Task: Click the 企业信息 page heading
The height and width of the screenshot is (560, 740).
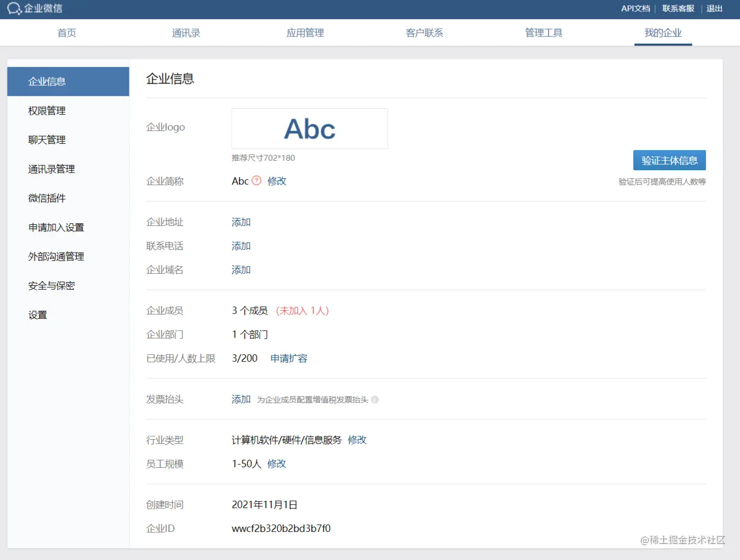Action: pyautogui.click(x=170, y=79)
